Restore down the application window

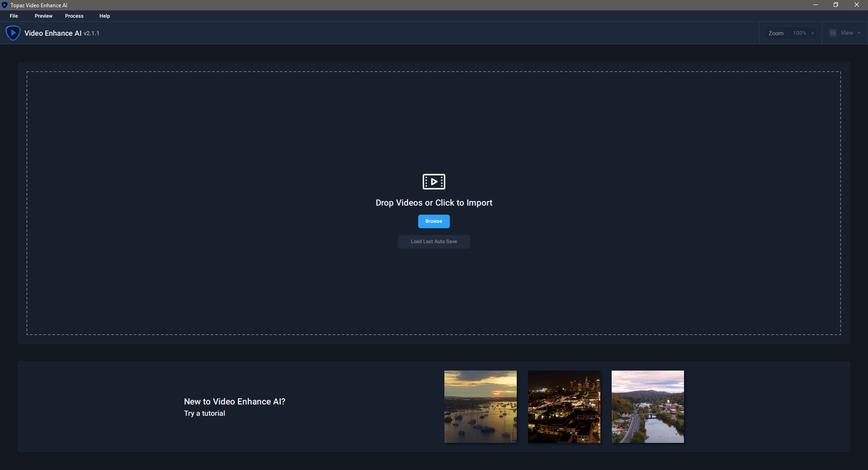pyautogui.click(x=836, y=5)
